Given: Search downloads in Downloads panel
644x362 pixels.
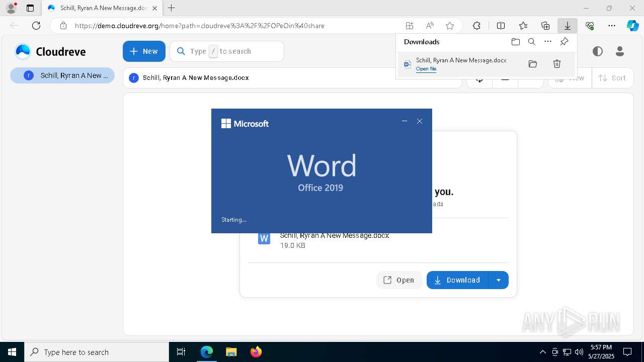Looking at the screenshot, I should [531, 42].
